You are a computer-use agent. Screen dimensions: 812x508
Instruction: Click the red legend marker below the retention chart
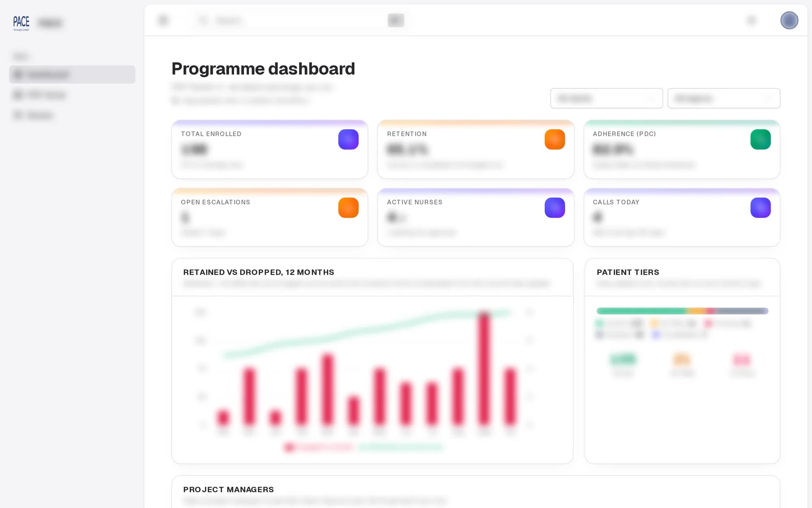[289, 447]
